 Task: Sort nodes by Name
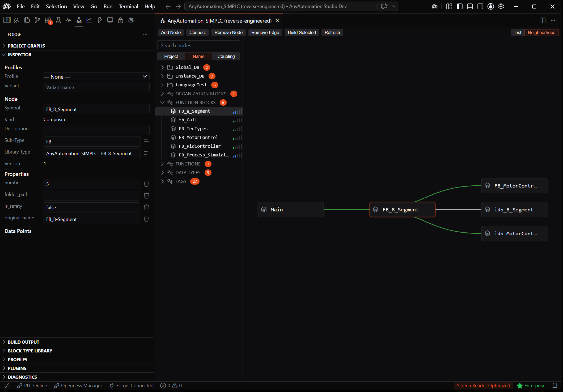[x=198, y=56]
